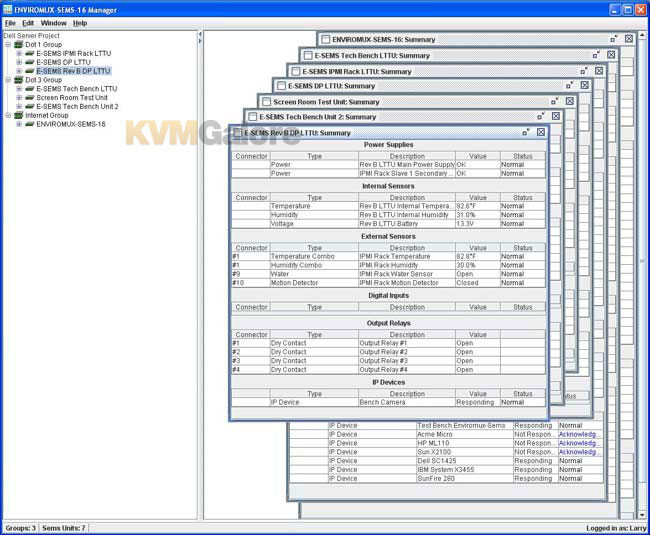Click the Dot 1 Group folder icon

[x=18, y=44]
